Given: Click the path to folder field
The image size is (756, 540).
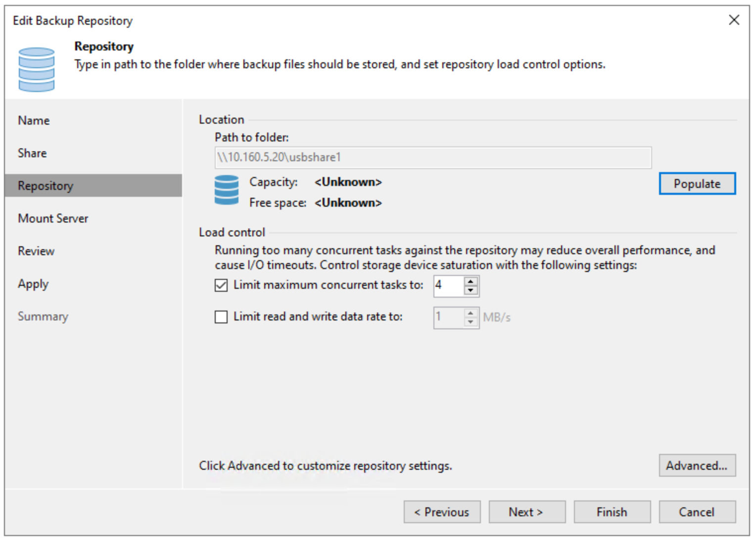Looking at the screenshot, I should click(x=433, y=157).
